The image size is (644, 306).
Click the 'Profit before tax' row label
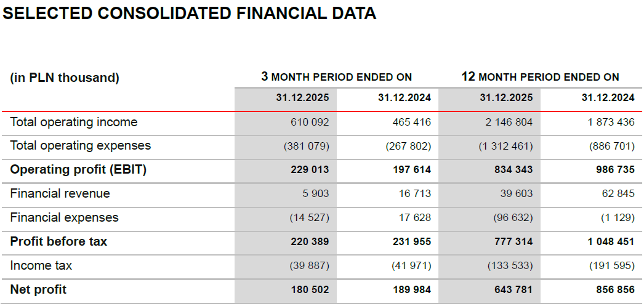[58, 241]
